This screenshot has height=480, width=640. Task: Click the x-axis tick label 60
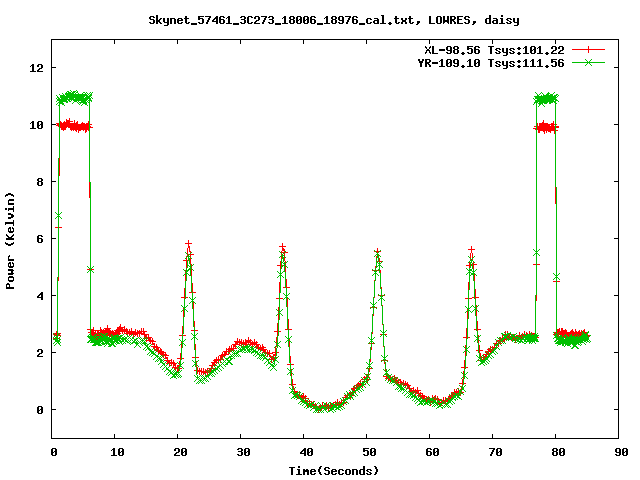pyautogui.click(x=432, y=452)
